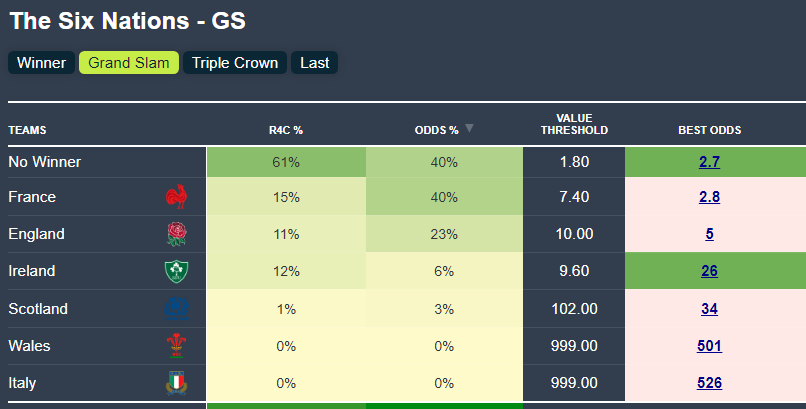This screenshot has height=409, width=806.
Task: Click the Italy shield team logo
Action: click(x=176, y=383)
